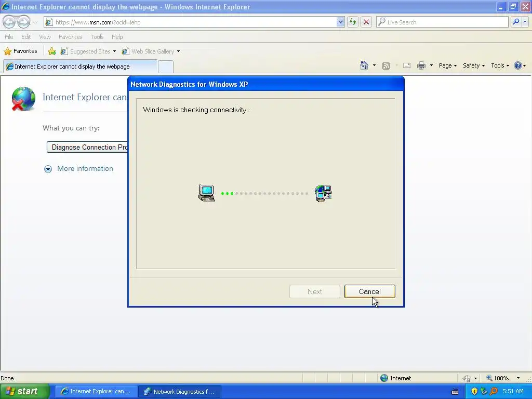Click the 'What you can try:' text

[x=71, y=128]
